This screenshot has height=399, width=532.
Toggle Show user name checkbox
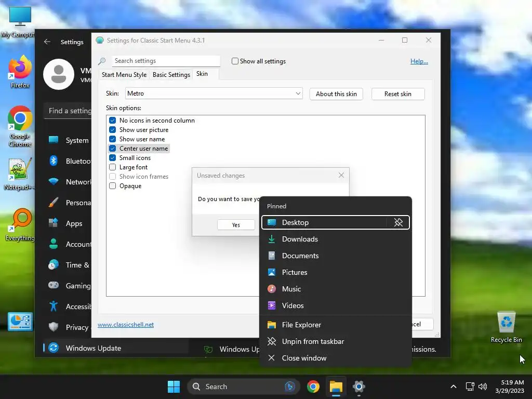(x=113, y=139)
